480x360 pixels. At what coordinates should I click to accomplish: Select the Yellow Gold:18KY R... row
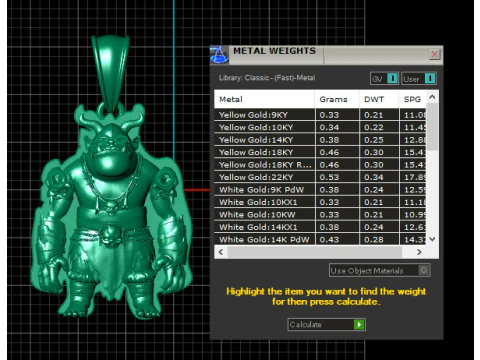(320, 165)
